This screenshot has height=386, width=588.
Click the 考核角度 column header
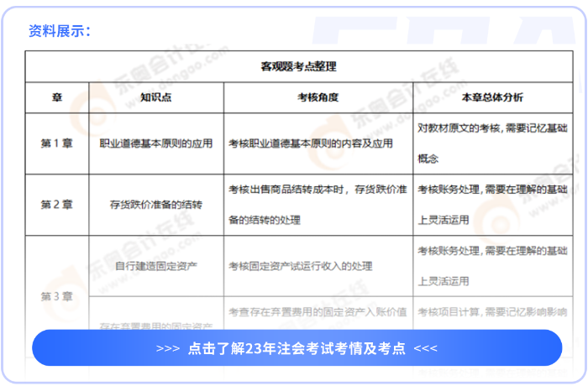(x=318, y=97)
